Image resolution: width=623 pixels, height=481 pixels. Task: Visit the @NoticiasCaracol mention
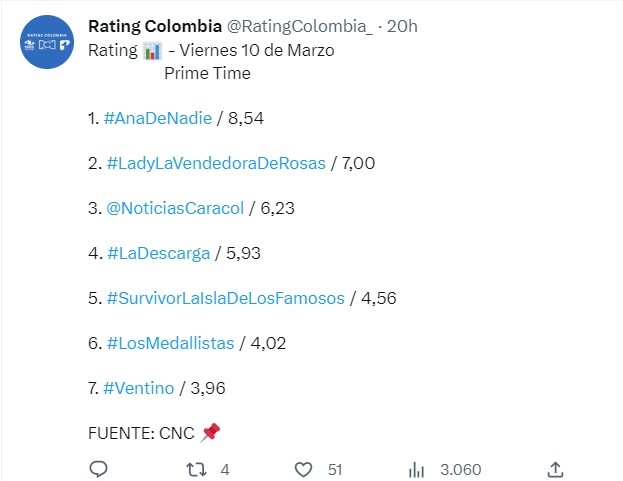175,208
